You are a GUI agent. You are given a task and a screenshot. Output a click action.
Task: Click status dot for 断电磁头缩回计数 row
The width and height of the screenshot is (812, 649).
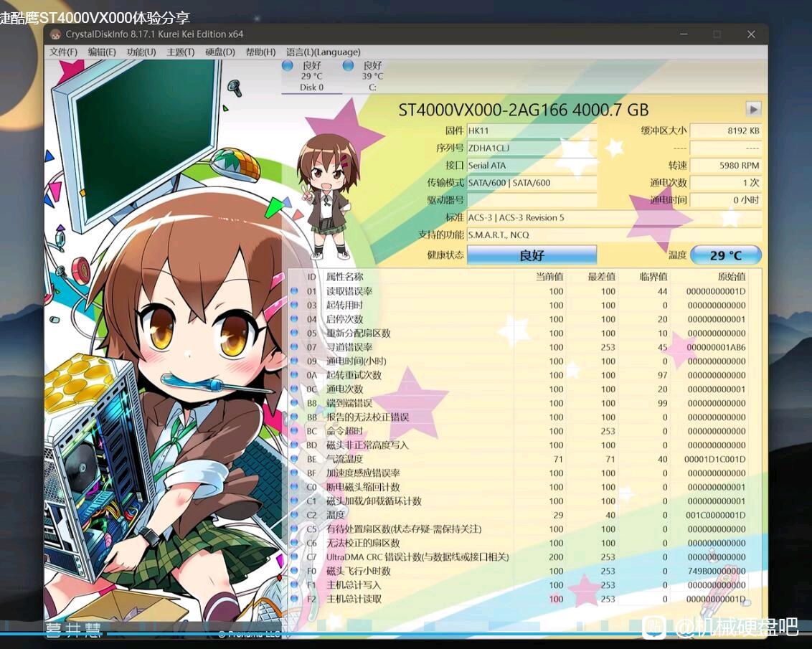(294, 487)
